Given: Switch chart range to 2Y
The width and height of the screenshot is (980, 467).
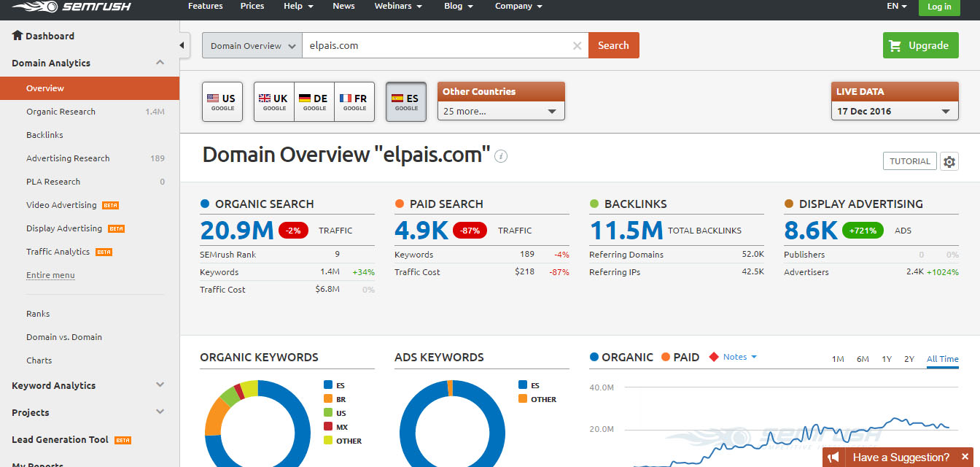Looking at the screenshot, I should coord(909,359).
